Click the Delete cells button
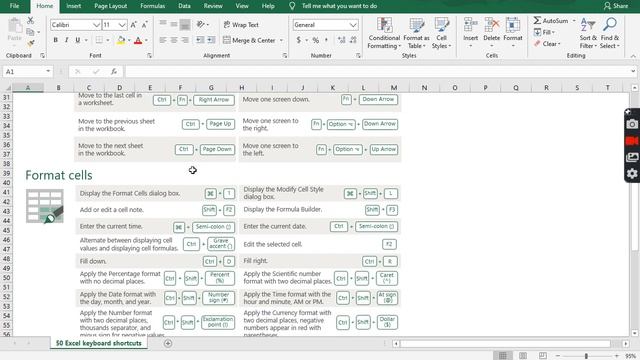The image size is (640, 360). coord(491,32)
